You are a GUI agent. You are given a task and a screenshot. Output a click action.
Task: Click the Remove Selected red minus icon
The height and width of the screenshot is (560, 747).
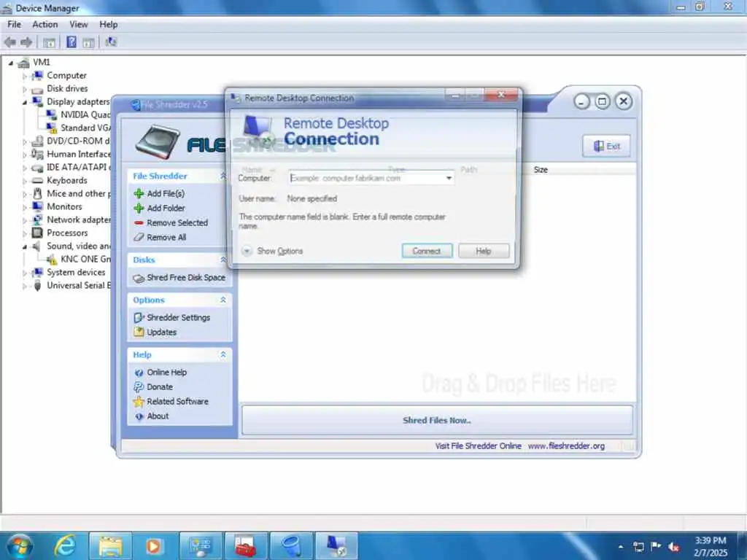point(139,223)
